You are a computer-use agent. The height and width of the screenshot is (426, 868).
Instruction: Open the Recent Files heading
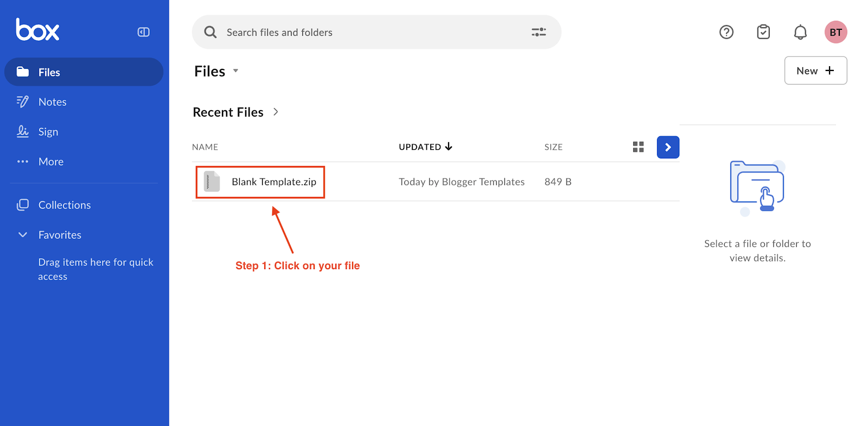(x=228, y=112)
